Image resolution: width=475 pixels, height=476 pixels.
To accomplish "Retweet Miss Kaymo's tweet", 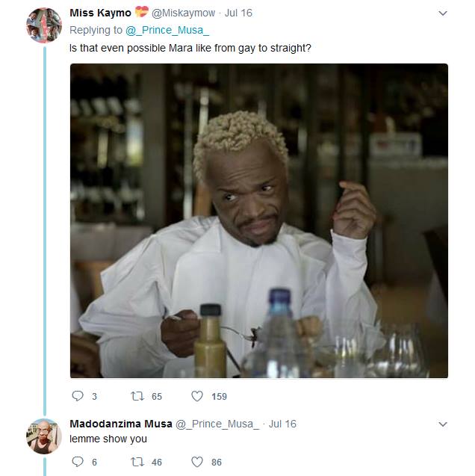I will [x=137, y=396].
